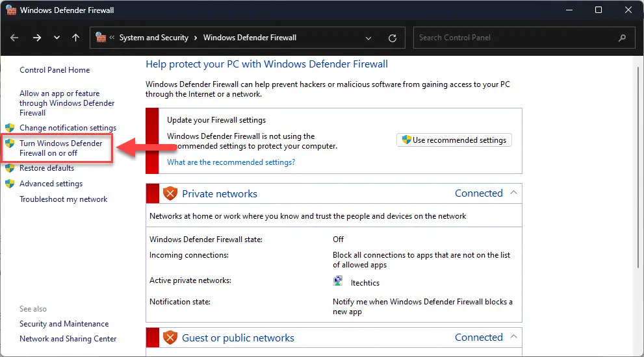Click the Search Control Panel field
Viewport: 644px width, 357px height.
click(524, 38)
